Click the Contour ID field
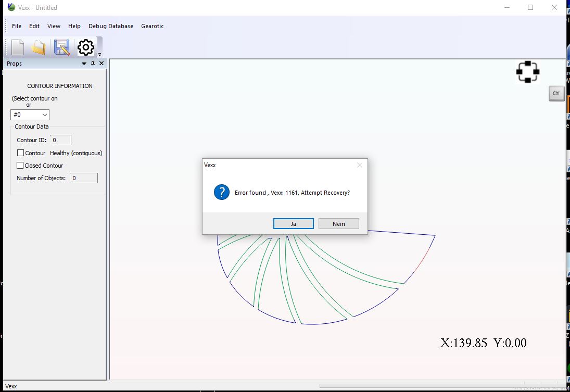Viewport: 570px width, 392px height. [x=61, y=140]
